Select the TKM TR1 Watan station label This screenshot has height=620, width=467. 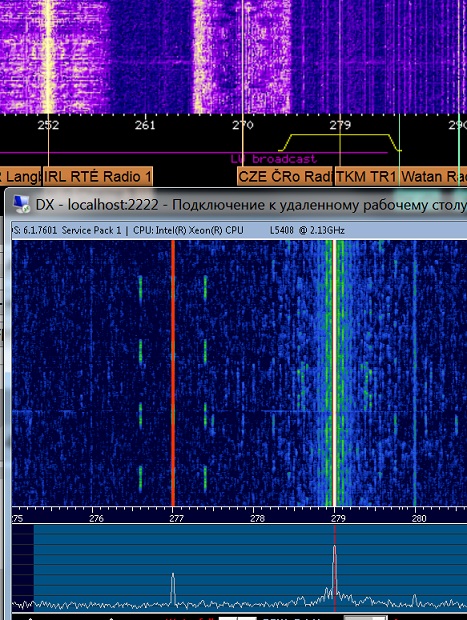point(401,176)
